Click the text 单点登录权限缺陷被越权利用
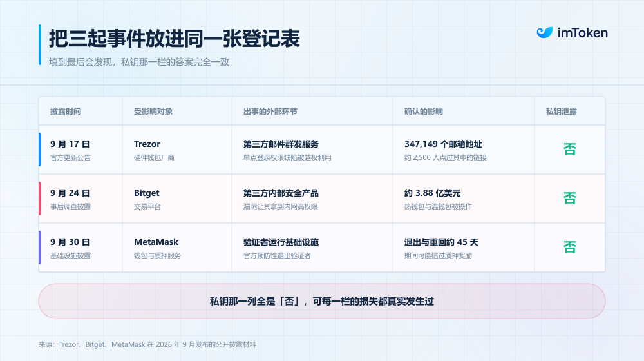 [x=287, y=157]
